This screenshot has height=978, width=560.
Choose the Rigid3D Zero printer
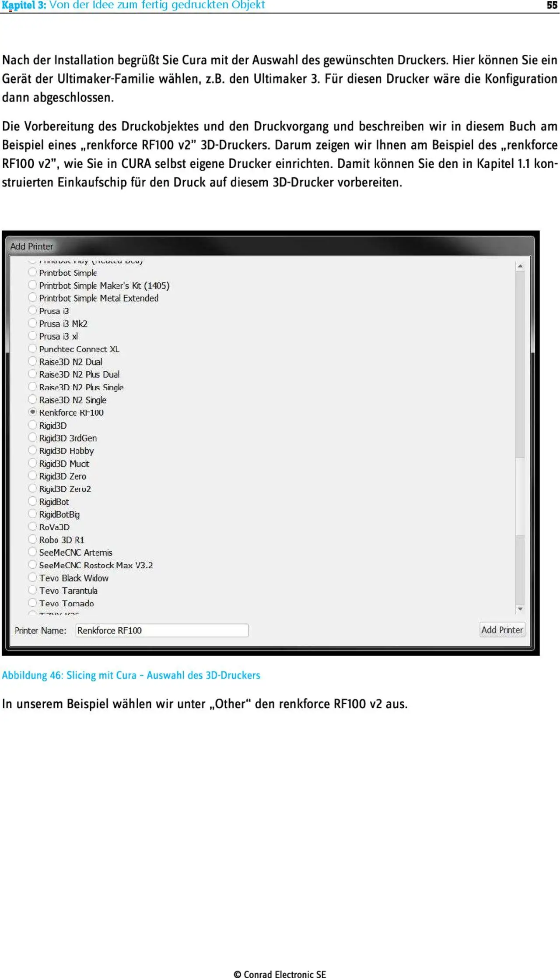tap(32, 475)
